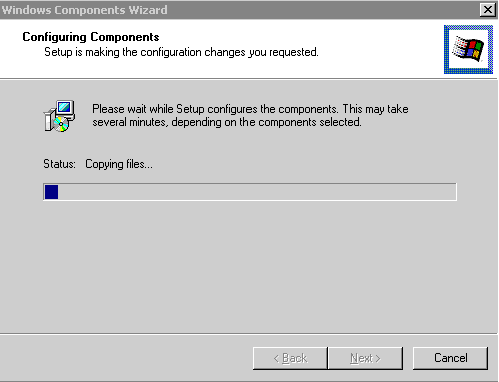Click the empty part of the progress bar
499x382 pixels.
point(257,192)
